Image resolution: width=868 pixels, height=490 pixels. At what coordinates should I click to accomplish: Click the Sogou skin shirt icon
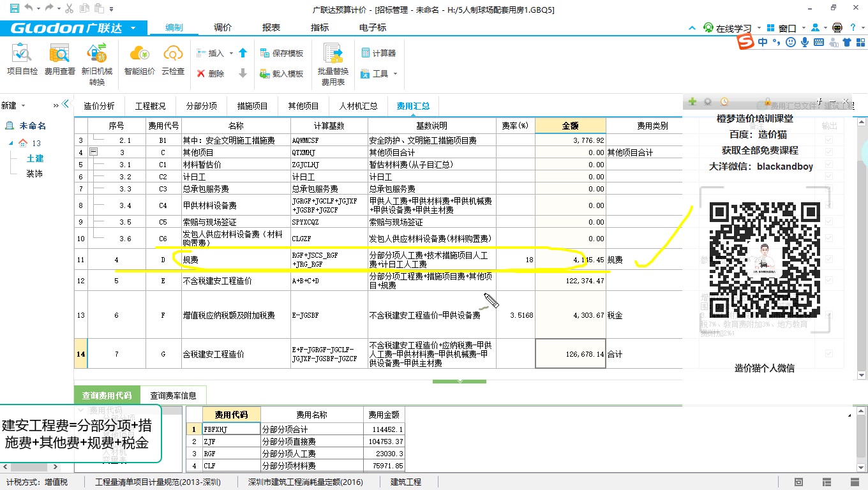tap(847, 42)
